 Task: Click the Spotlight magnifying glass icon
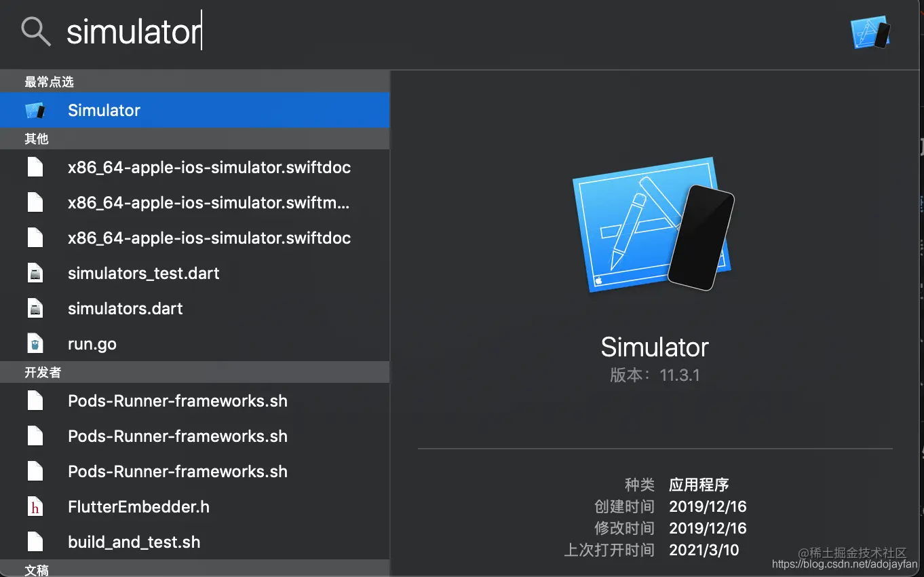(36, 32)
